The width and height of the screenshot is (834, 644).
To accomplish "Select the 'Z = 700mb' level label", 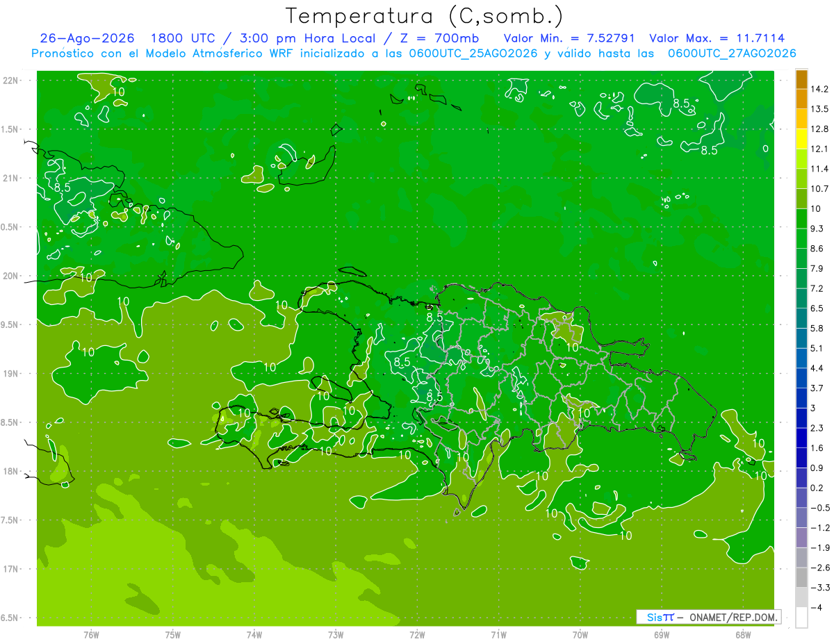I will coord(439,38).
